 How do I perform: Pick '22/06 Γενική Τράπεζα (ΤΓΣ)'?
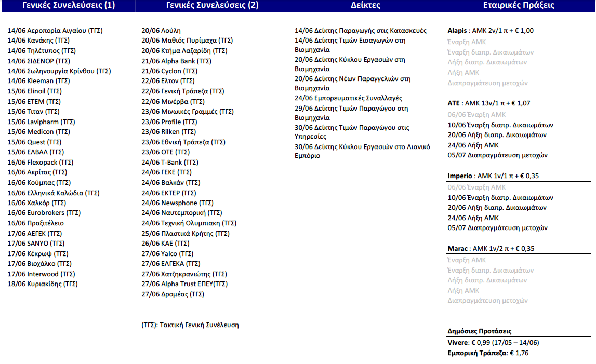click(x=183, y=91)
